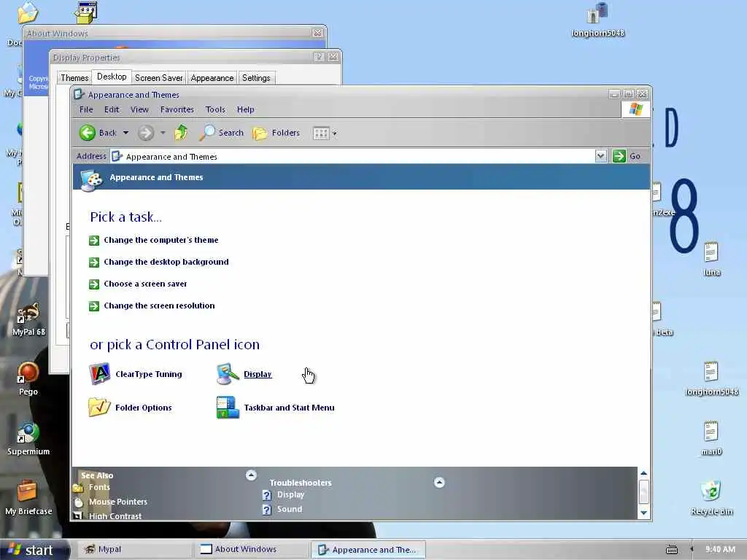Switch to About Windows taskbar button
Screen dimensions: 747x560
click(251, 549)
